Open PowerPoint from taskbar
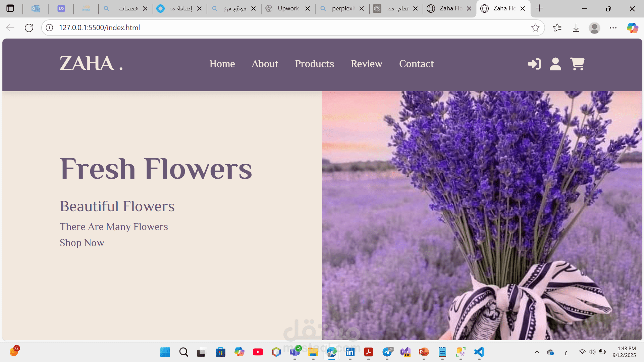The image size is (644, 362). [x=424, y=352]
